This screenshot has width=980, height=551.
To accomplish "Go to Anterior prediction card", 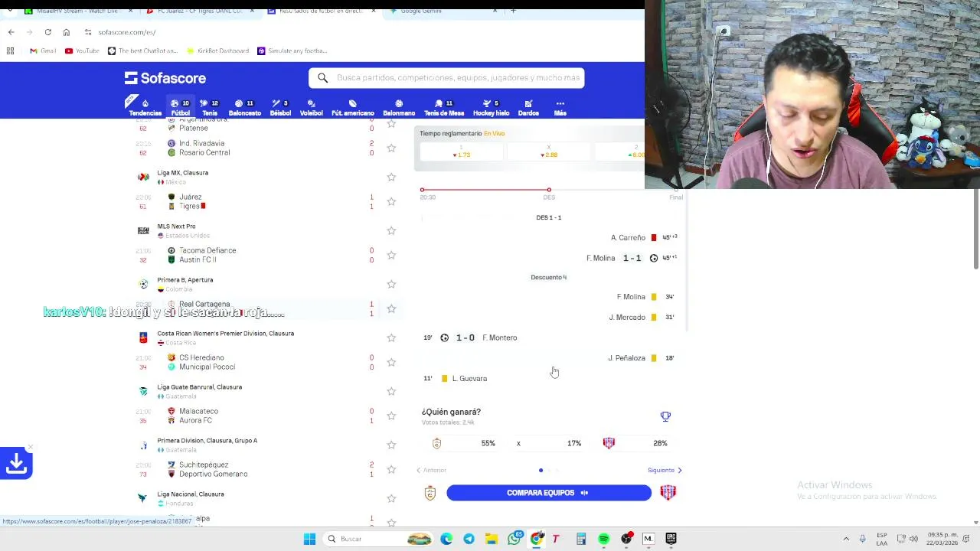I will [431, 470].
